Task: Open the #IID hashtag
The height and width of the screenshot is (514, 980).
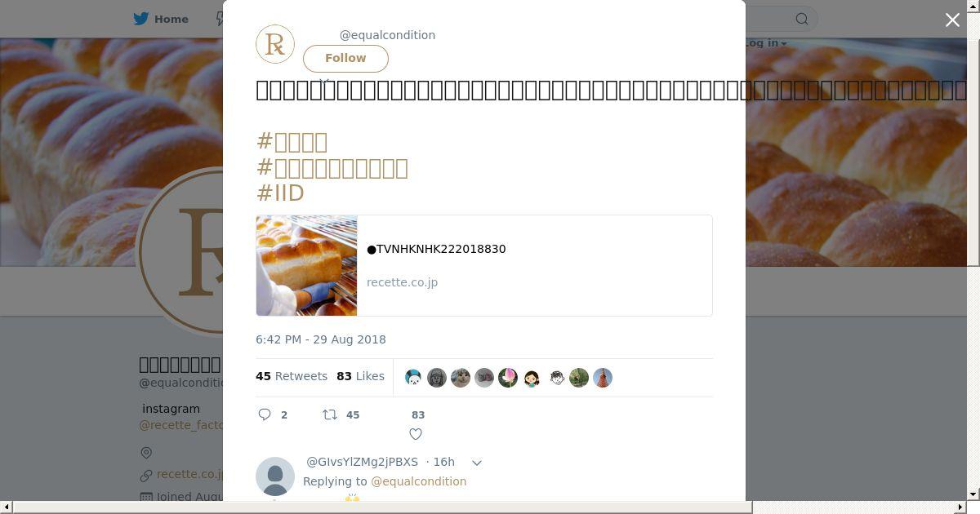Action: click(280, 193)
